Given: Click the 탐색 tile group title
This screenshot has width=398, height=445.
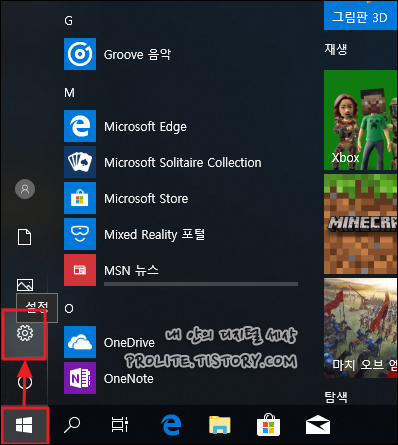Looking at the screenshot, I should coord(336,397).
